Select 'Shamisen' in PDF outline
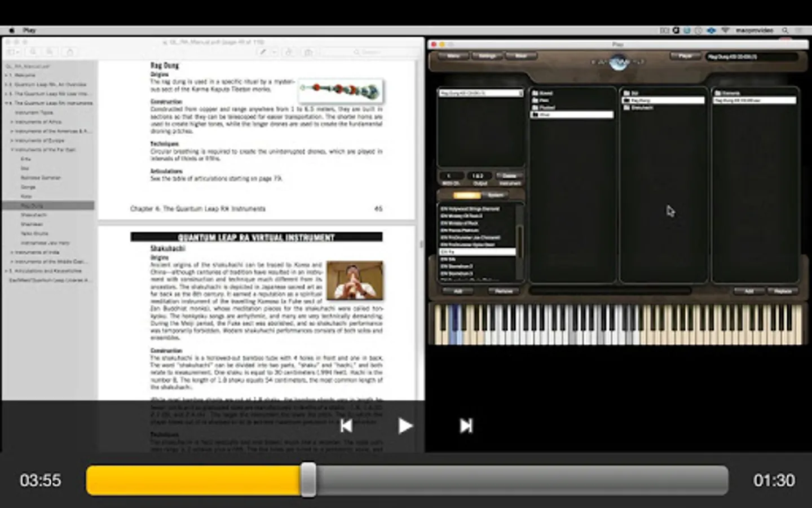This screenshot has height=508, width=812. pyautogui.click(x=32, y=224)
